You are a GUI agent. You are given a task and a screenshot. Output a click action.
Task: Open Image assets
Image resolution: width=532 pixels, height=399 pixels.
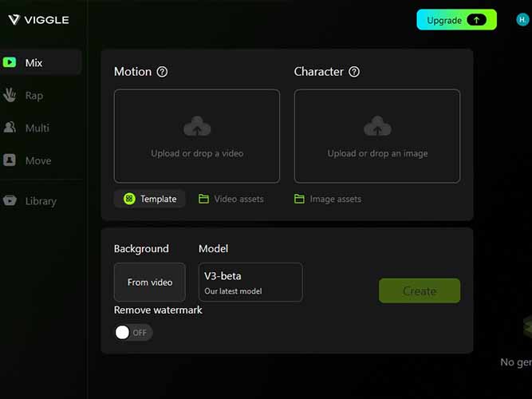coord(327,199)
